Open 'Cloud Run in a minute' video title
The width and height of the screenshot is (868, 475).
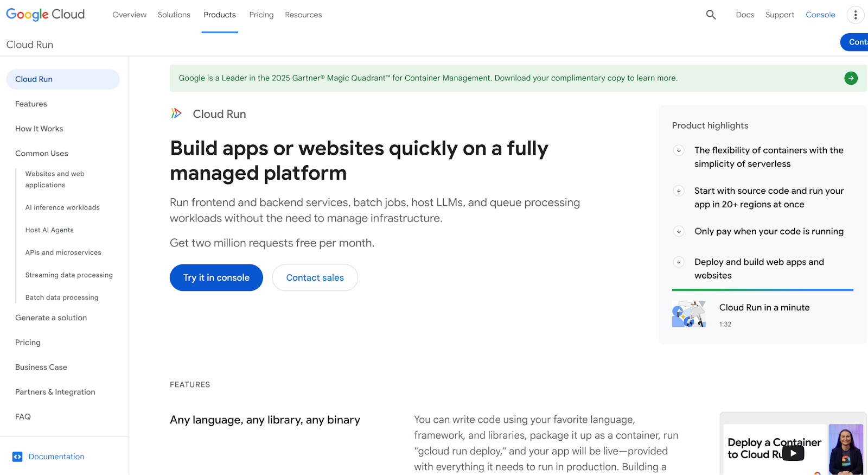tap(764, 307)
